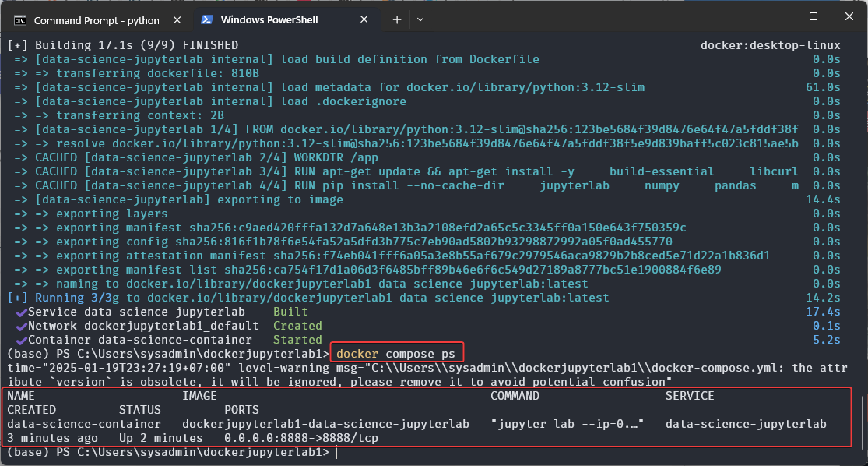868x466 pixels.
Task: Open a new terminal tab
Action: coord(397,20)
